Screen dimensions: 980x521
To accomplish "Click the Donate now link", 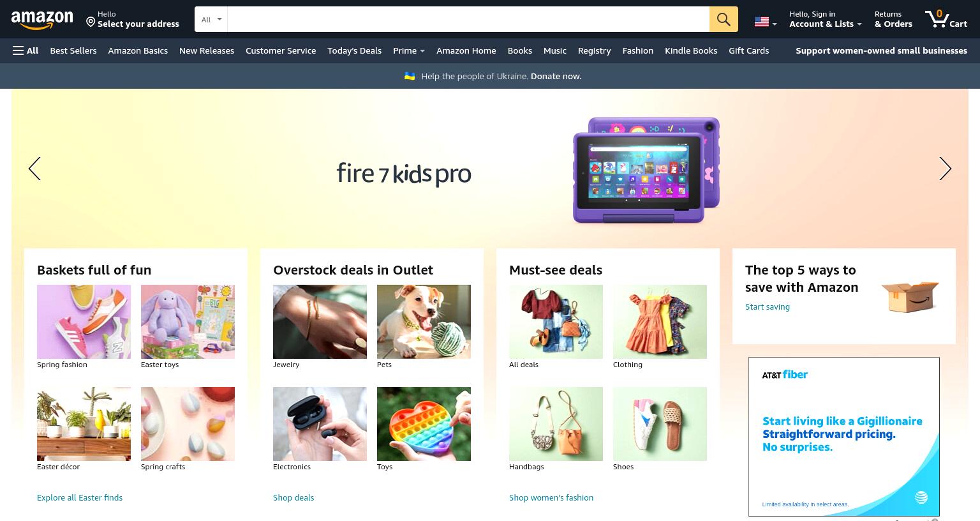I will (556, 76).
